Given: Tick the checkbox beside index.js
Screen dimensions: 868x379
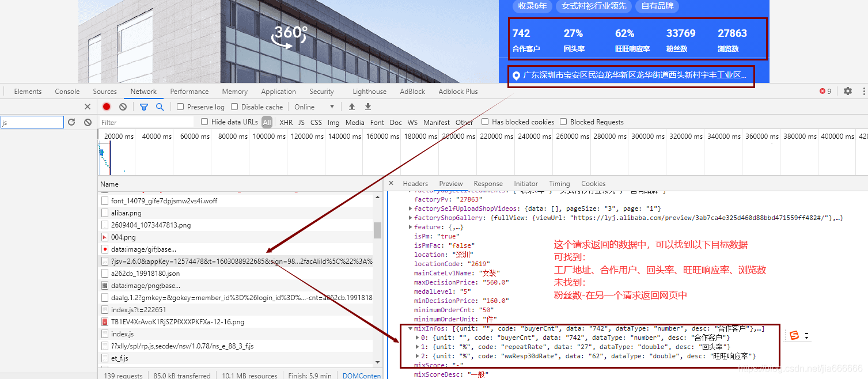Looking at the screenshot, I should [105, 334].
